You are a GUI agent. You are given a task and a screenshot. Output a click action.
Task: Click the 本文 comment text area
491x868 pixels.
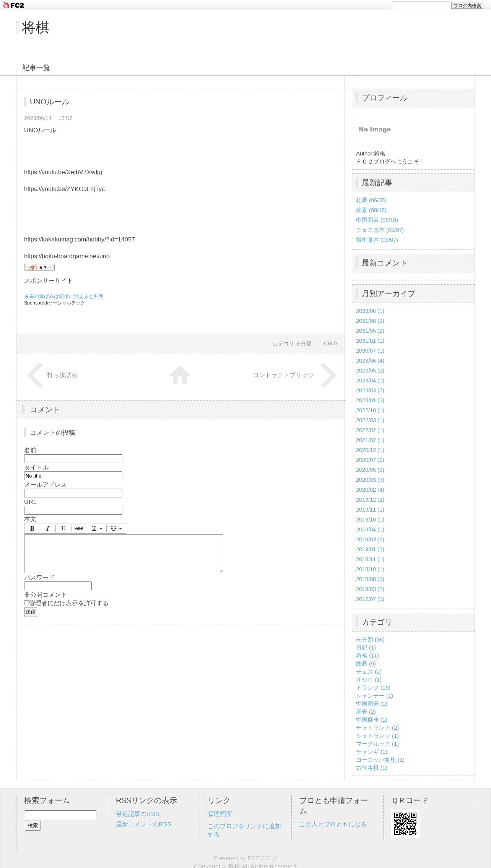point(124,554)
